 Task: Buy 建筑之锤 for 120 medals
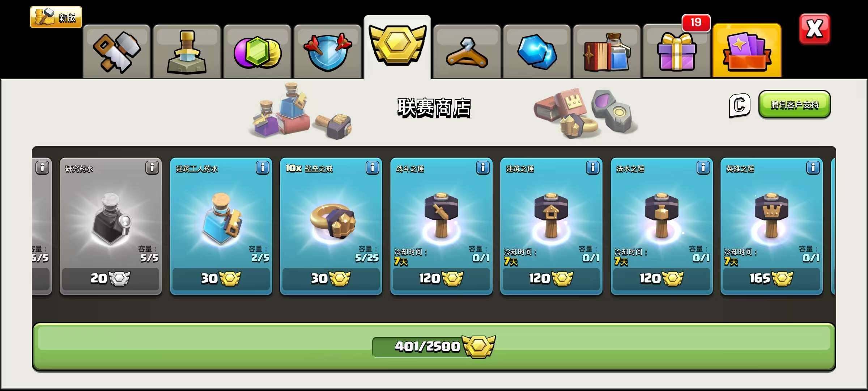[551, 278]
